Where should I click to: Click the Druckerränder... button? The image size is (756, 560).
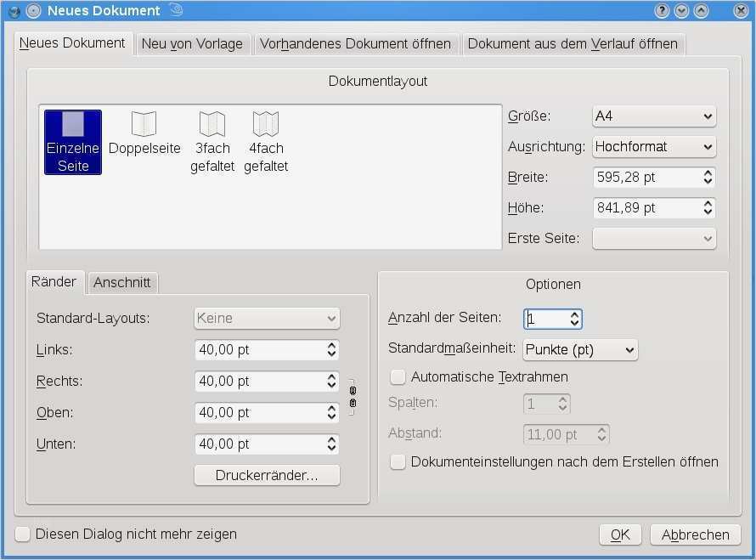[x=267, y=475]
